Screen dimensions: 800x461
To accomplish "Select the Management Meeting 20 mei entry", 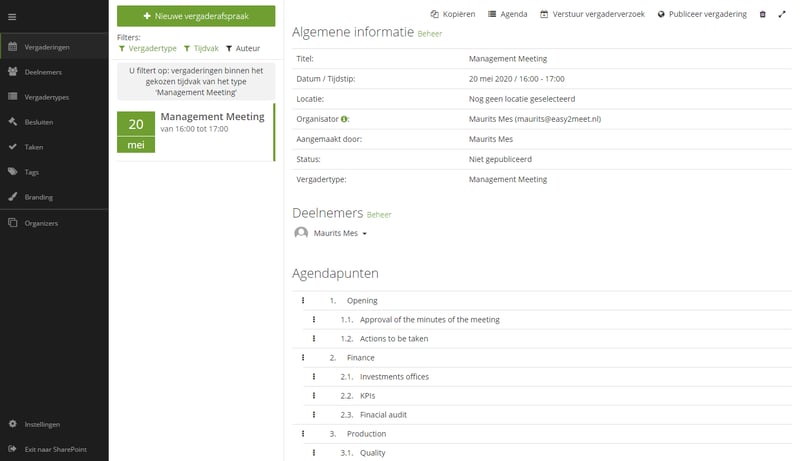I will pos(196,132).
